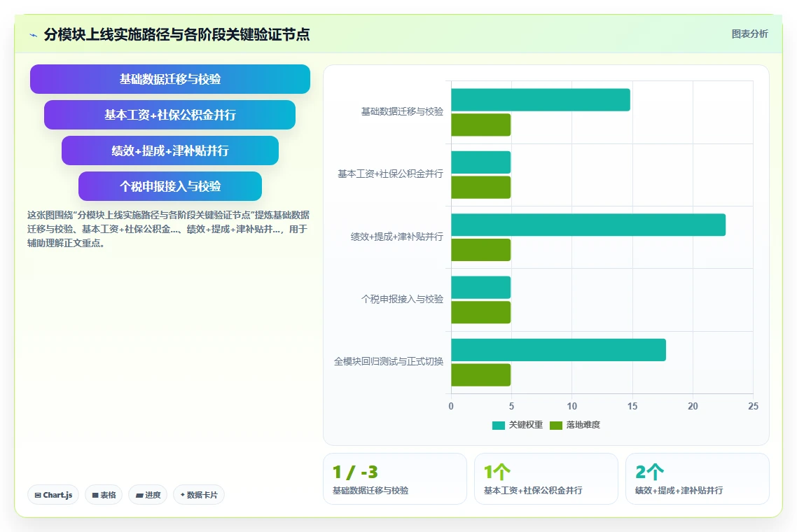This screenshot has width=797, height=532.
Task: Select the 个税申报接入与校验 funnel stage
Action: point(169,186)
